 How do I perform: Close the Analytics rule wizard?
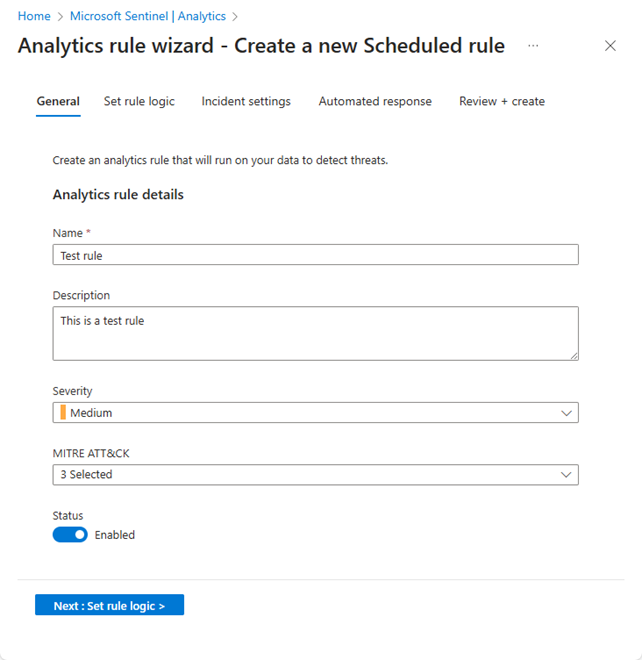[x=611, y=46]
